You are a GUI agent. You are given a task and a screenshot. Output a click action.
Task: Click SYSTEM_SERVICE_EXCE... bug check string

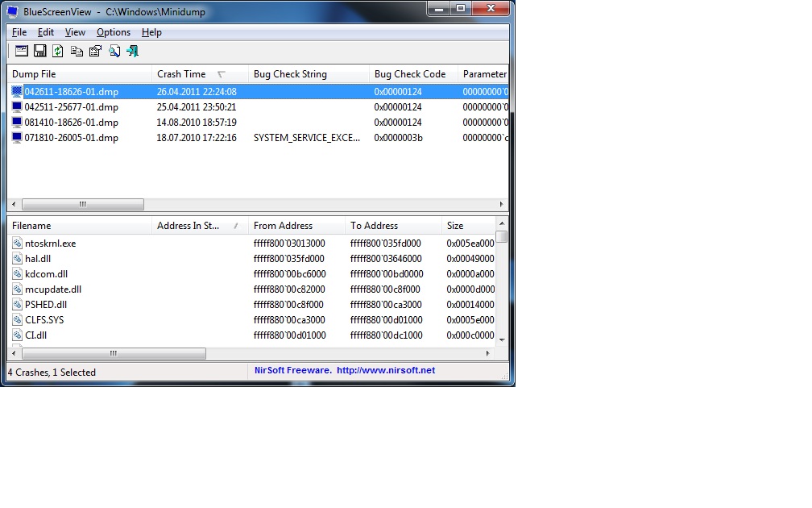[307, 138]
